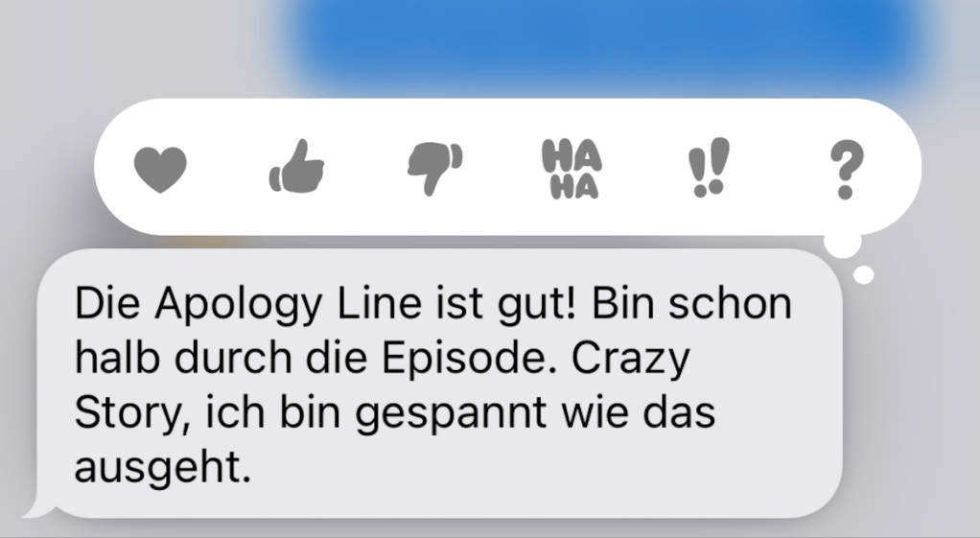Tap the small circle of the tapback bubble tail
Image resolution: width=980 pixels, height=538 pixels.
pyautogui.click(x=863, y=275)
